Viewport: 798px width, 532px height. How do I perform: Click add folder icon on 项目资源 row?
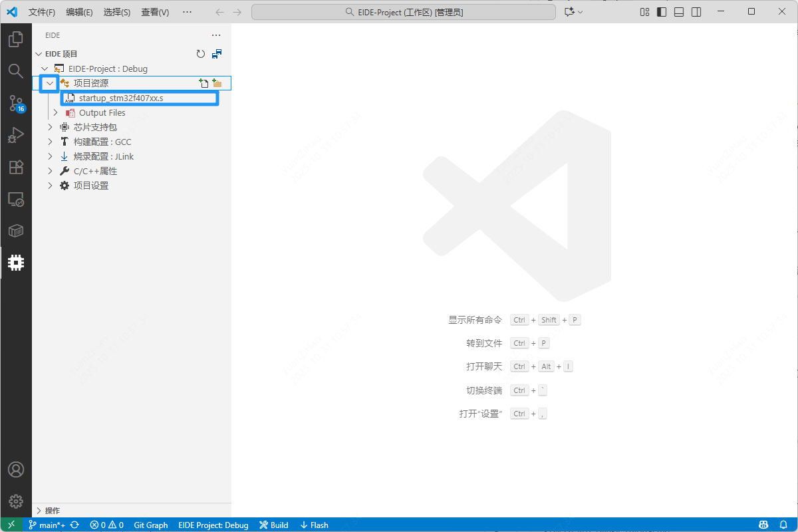tap(217, 83)
